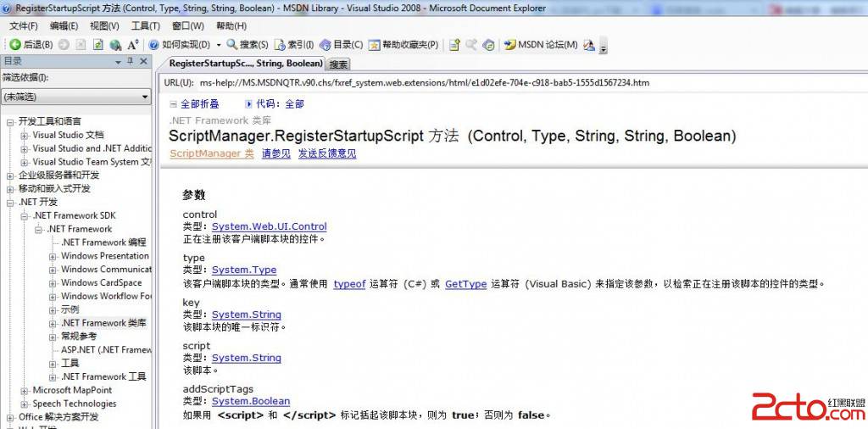Screen dimensions: 868x429
Task: Open the (未筛选) filter combo box
Action: 75,97
